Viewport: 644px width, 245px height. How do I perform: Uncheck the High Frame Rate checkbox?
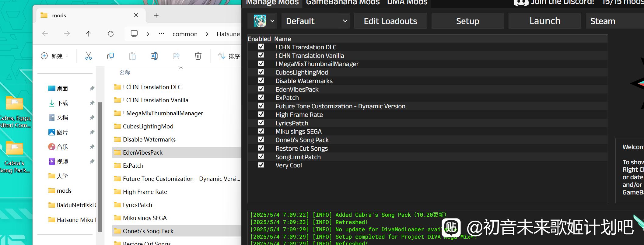[261, 114]
